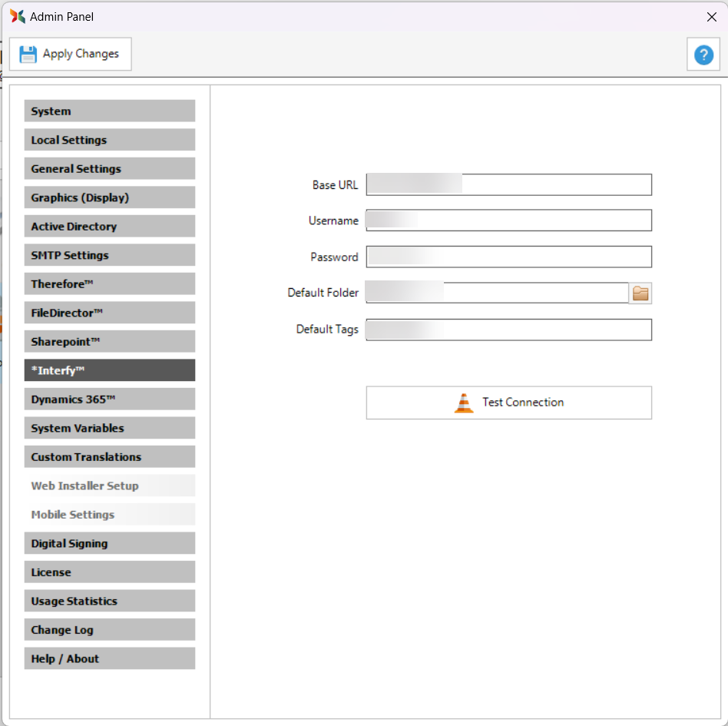The width and height of the screenshot is (728, 726).
Task: Close the Admin Panel window
Action: click(711, 16)
